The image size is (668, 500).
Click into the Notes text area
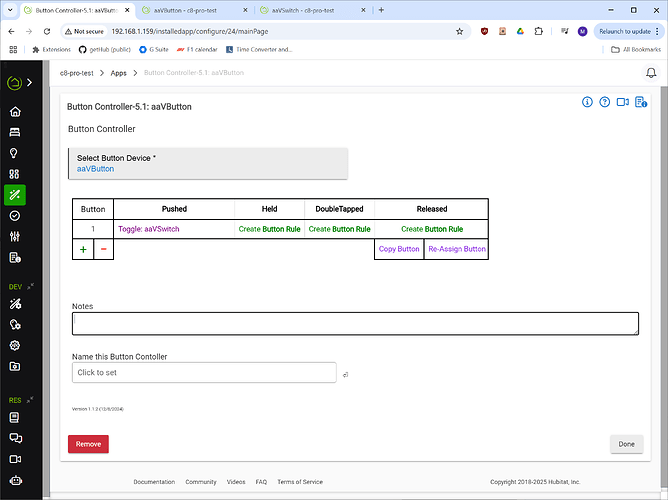(x=355, y=324)
